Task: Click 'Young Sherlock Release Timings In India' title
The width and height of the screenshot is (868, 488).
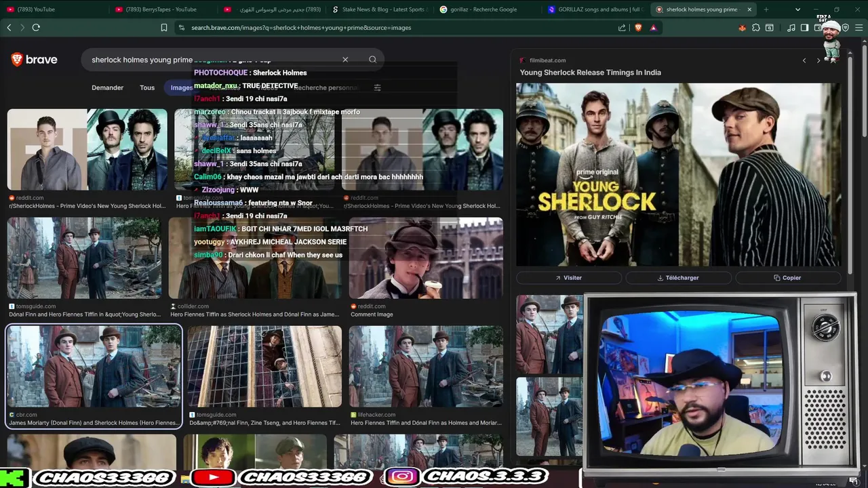Action: (x=590, y=73)
